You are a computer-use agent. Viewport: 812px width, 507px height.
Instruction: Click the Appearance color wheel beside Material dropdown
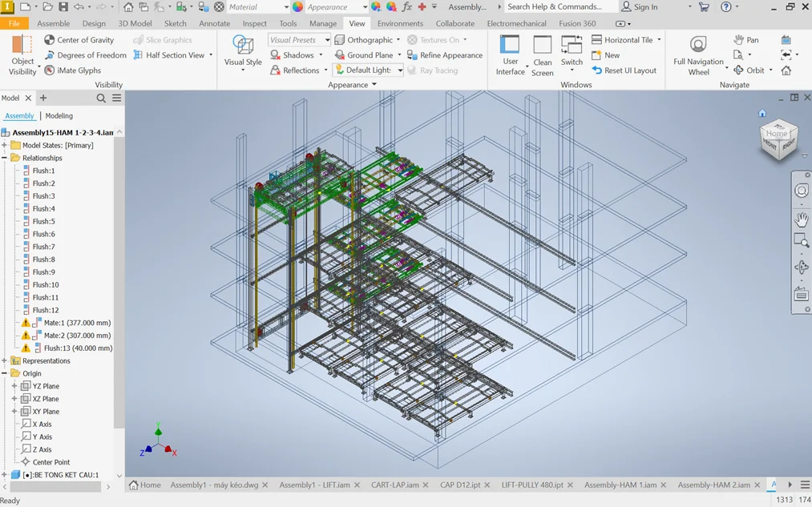click(297, 7)
